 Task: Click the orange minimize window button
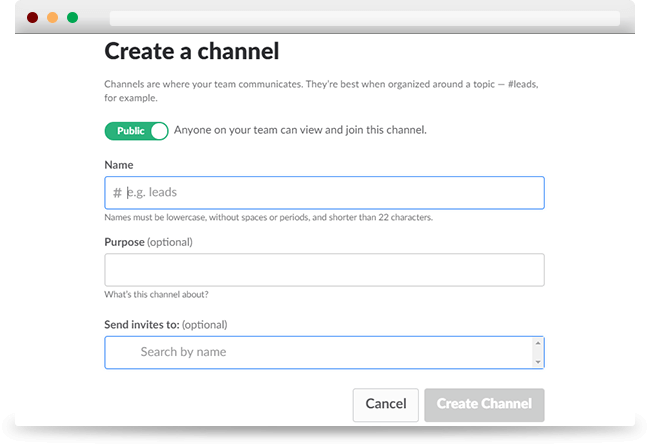click(53, 17)
